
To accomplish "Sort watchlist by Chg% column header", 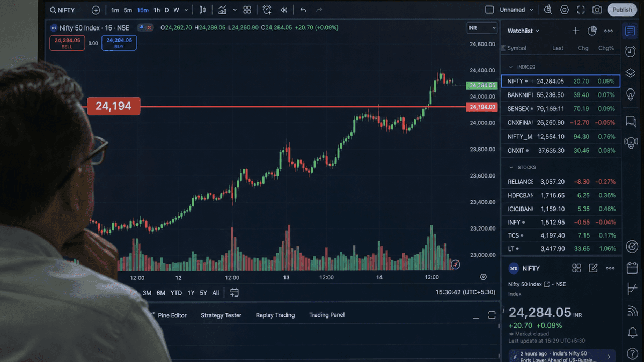I will pos(606,48).
